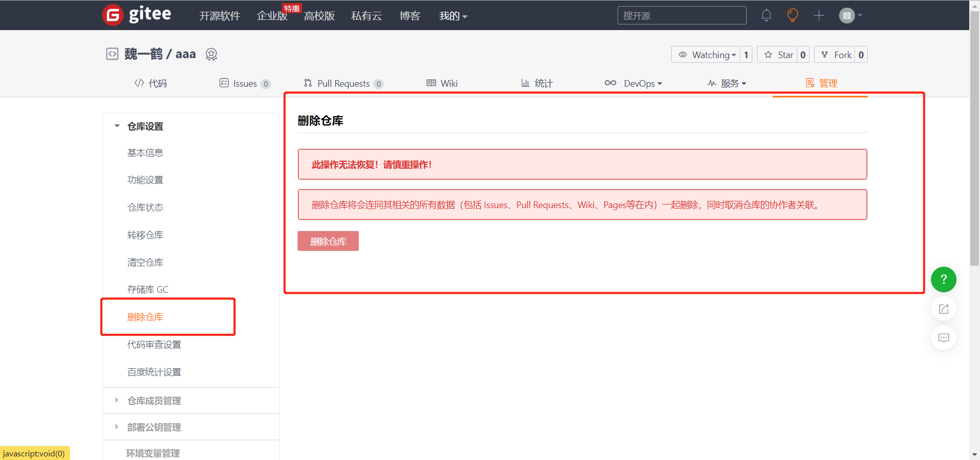Expand the DevOps dropdown tab
Viewport: 980px width, 460px height.
click(633, 83)
